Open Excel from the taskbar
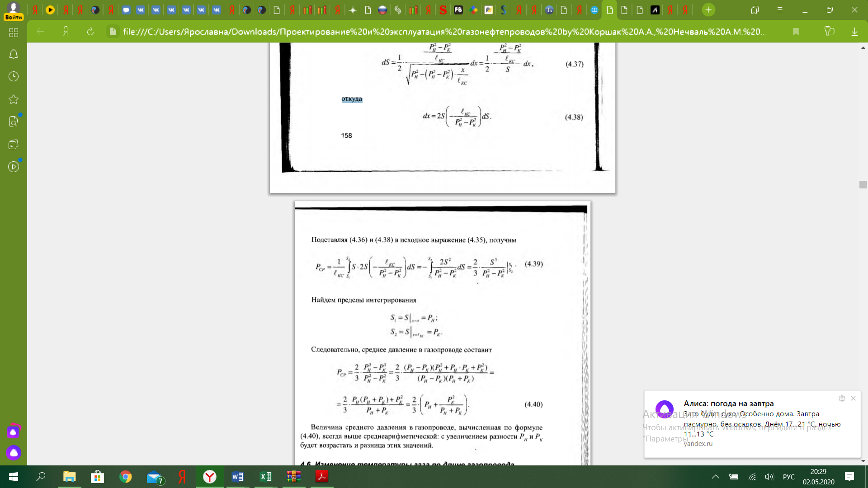The image size is (868, 488). (265, 477)
